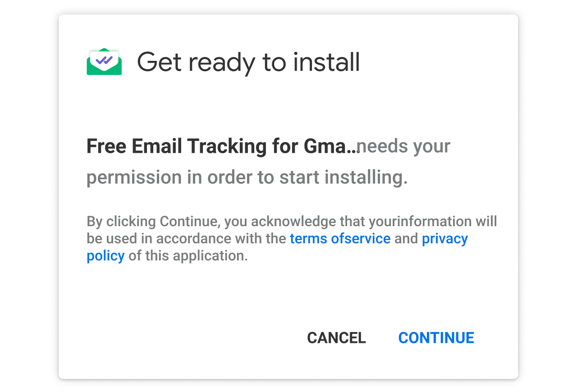This screenshot has width=577, height=392.
Task: Click the word "policy" on the last line
Action: (x=105, y=256)
